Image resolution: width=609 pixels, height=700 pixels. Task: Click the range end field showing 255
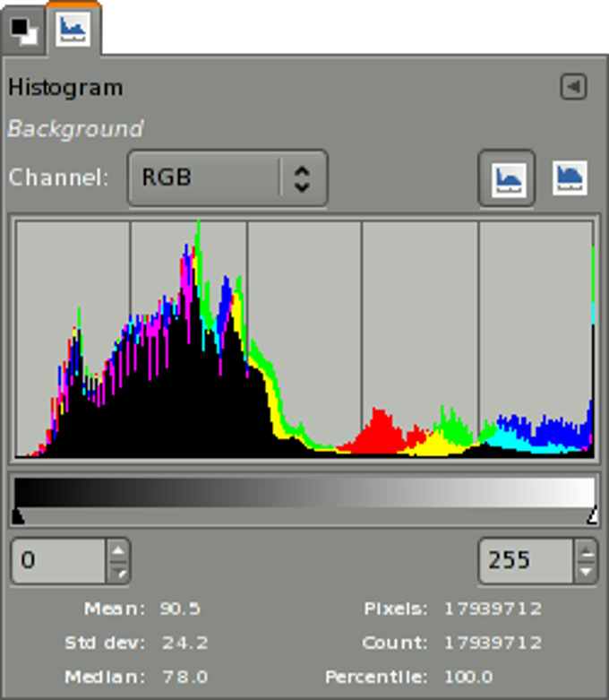tap(526, 560)
